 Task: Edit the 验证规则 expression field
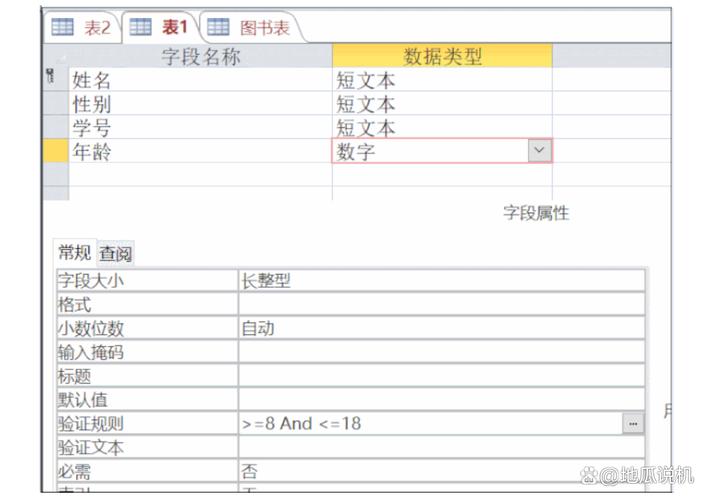pos(430,424)
